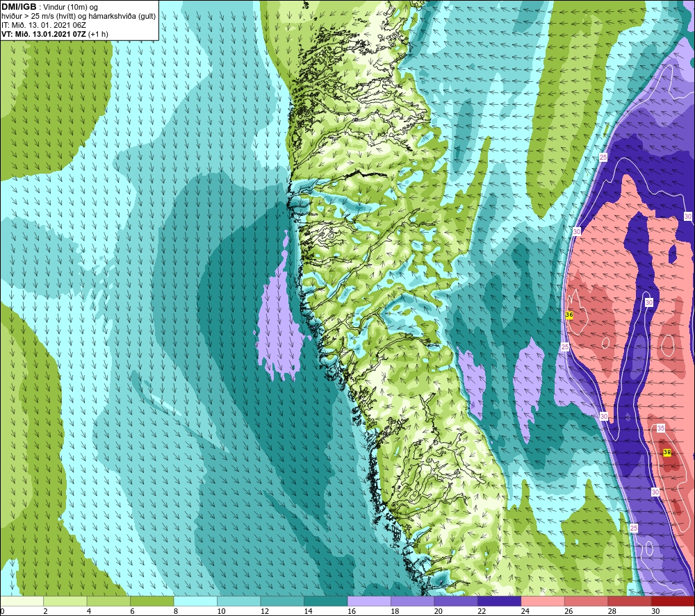Click the legend scale value 8
The image size is (695, 616).
coord(176,612)
